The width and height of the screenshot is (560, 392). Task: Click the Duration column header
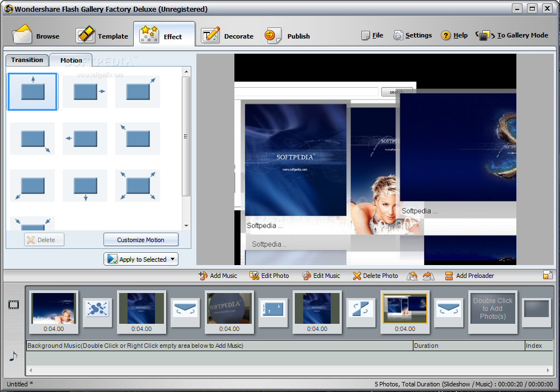click(469, 346)
